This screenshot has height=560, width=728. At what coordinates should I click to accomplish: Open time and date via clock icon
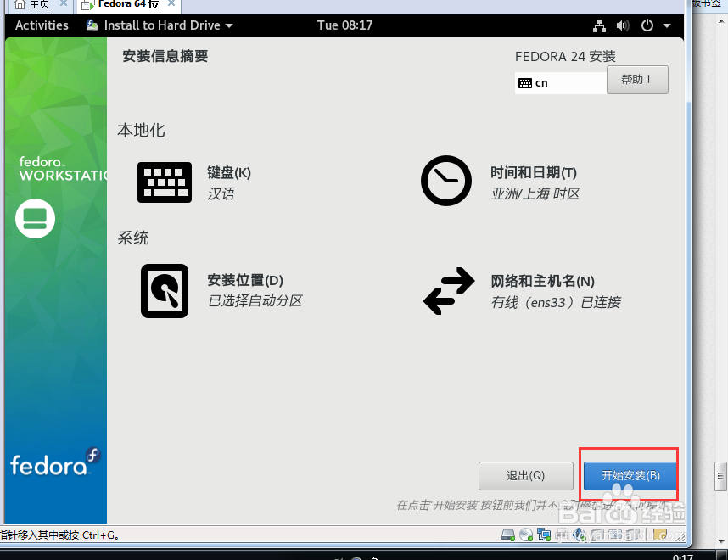click(x=446, y=181)
